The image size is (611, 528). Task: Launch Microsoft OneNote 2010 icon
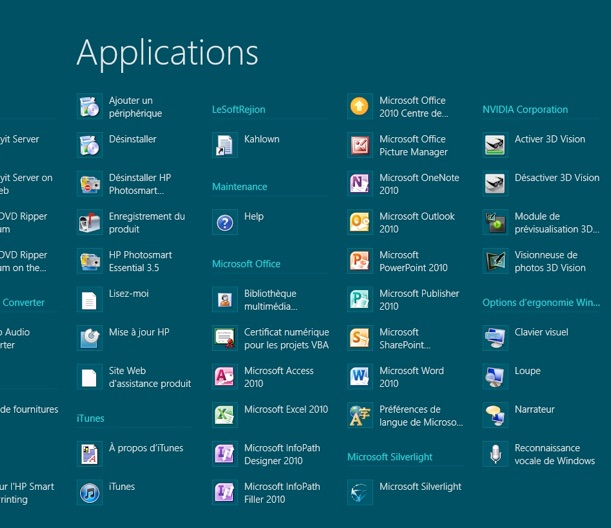pos(360,184)
